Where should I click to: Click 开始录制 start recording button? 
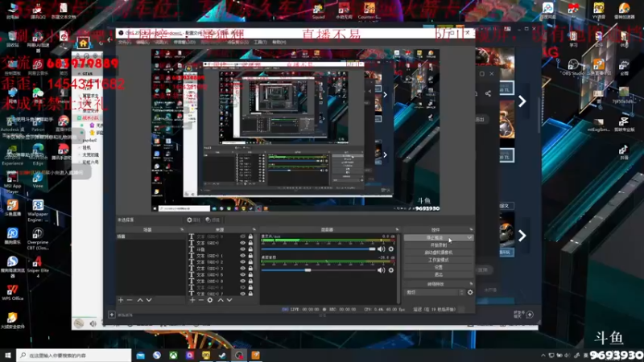click(438, 245)
